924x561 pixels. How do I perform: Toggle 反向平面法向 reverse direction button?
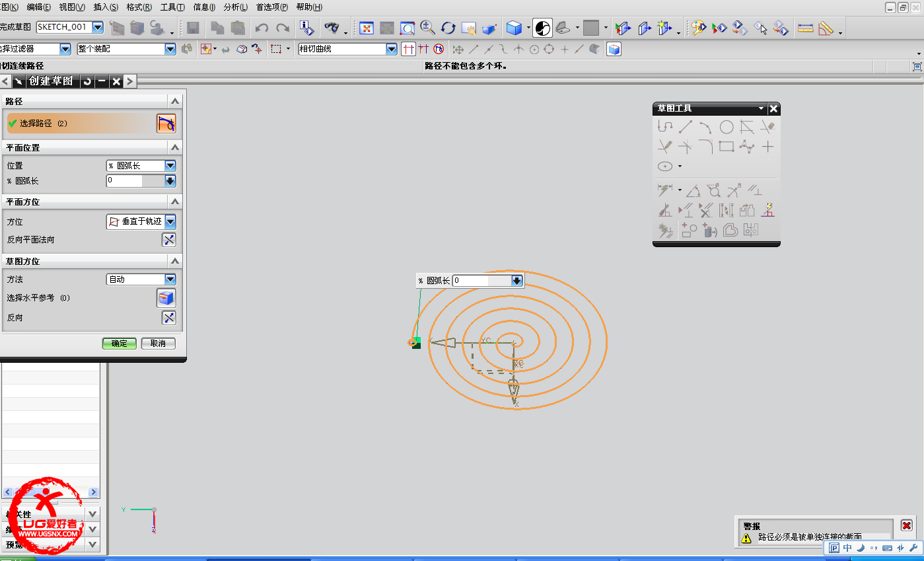[169, 240]
